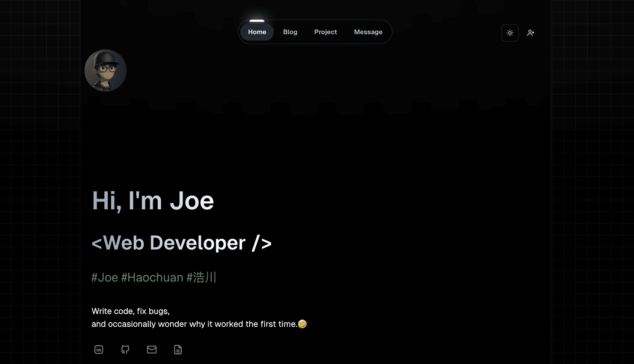Open the LinkedIn profile icon
This screenshot has height=364, width=634.
click(99, 349)
